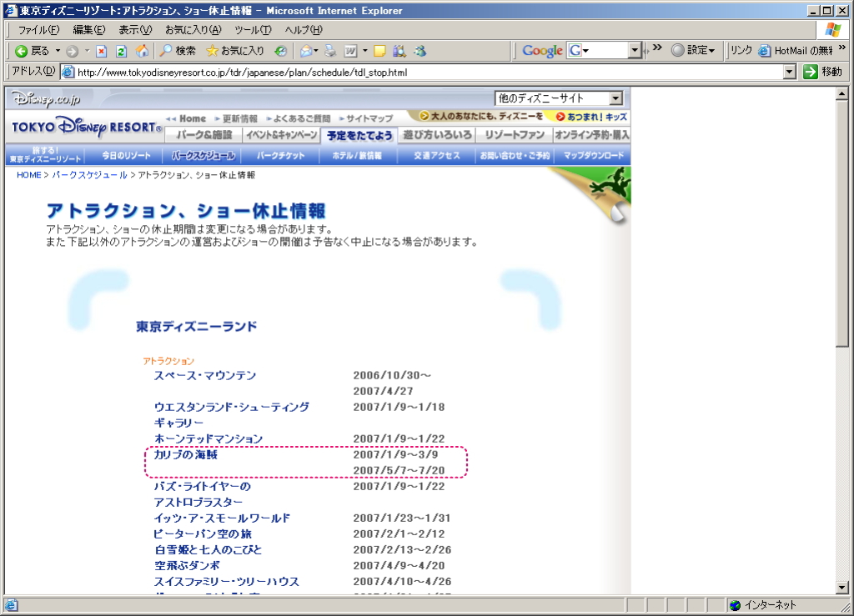The width and height of the screenshot is (854, 616).
Task: Open the Mail button dropdown arrow
Action: (x=316, y=51)
